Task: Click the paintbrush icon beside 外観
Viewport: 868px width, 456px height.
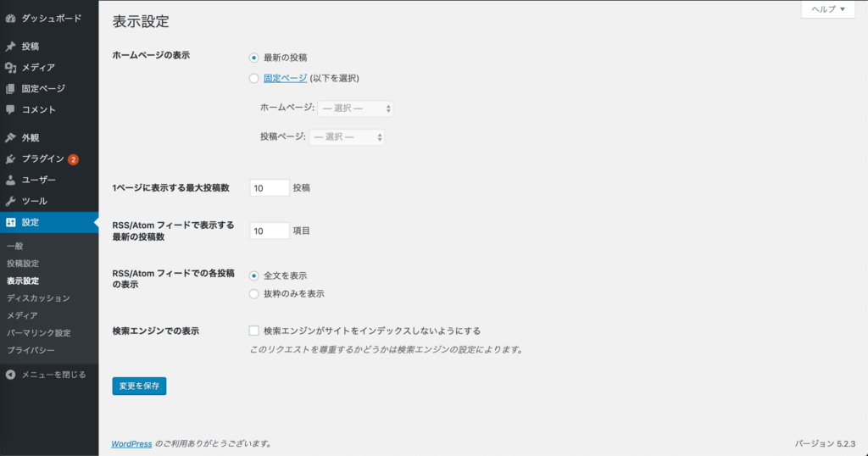Action: (10, 138)
